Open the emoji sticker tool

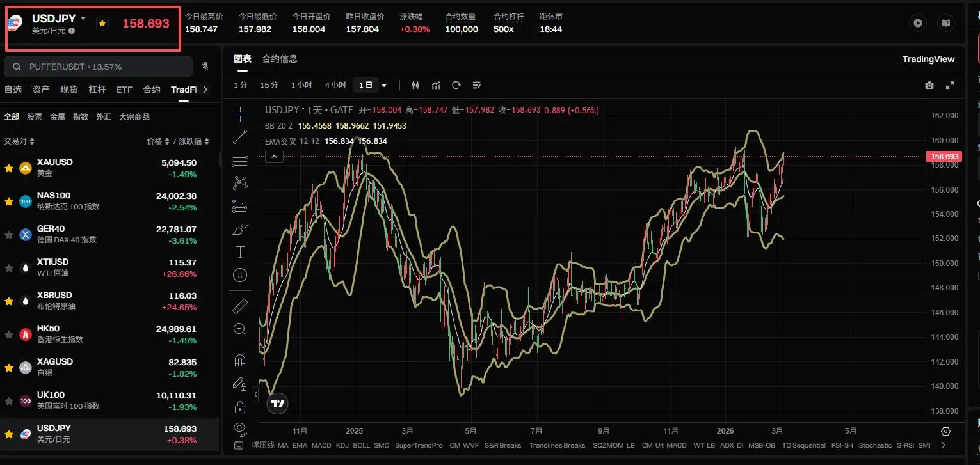[x=240, y=275]
